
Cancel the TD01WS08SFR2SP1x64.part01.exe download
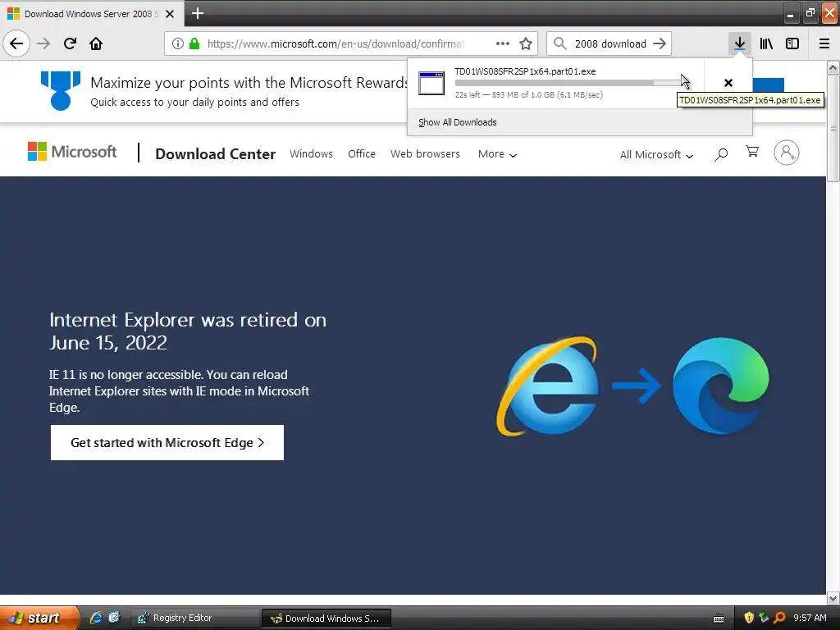[728, 83]
